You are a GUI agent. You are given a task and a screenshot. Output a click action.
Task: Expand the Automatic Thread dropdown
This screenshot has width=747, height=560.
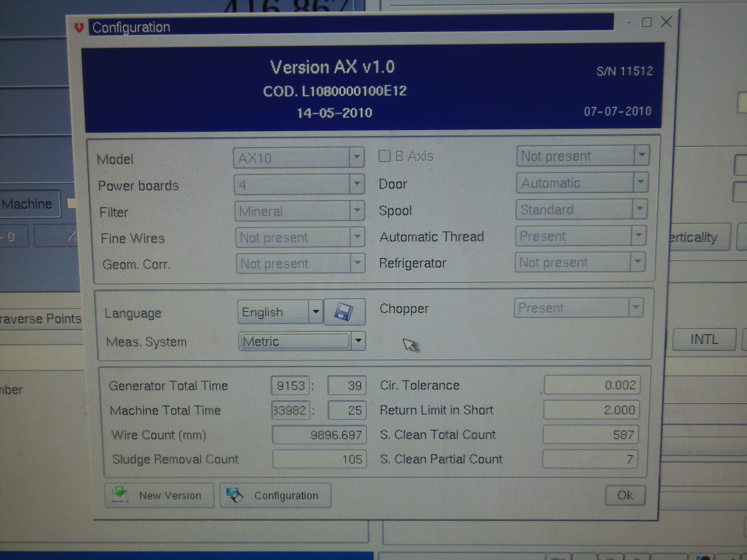tap(581, 236)
